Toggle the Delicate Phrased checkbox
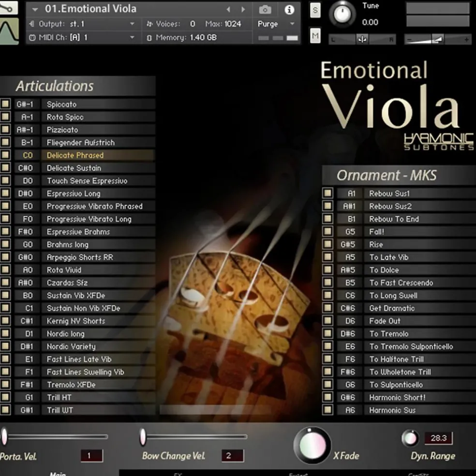The image size is (476, 476). coord(5,155)
